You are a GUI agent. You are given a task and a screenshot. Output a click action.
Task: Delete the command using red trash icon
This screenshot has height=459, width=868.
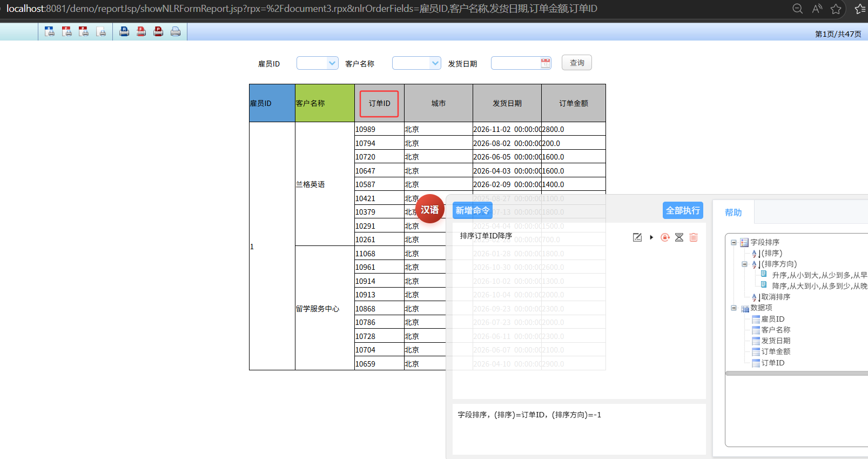pyautogui.click(x=694, y=237)
